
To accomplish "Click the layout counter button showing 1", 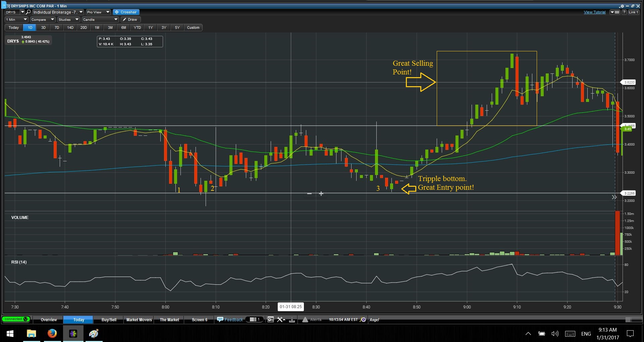I will click(255, 320).
